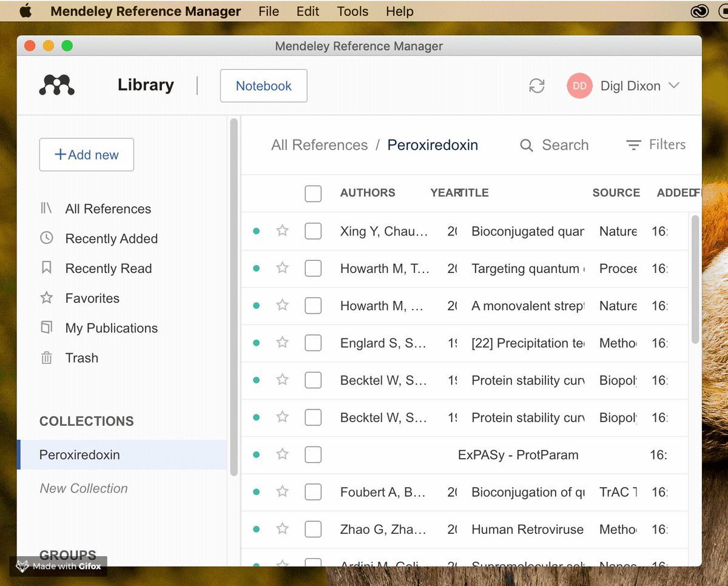This screenshot has width=728, height=586.
Task: Click the Peroxiredoxin breadcrumb text
Action: pyautogui.click(x=433, y=145)
